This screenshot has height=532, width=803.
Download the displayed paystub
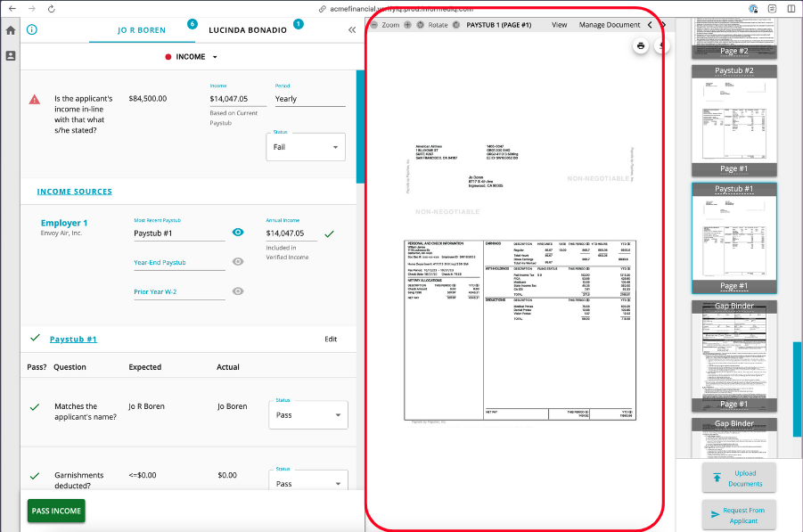[660, 45]
